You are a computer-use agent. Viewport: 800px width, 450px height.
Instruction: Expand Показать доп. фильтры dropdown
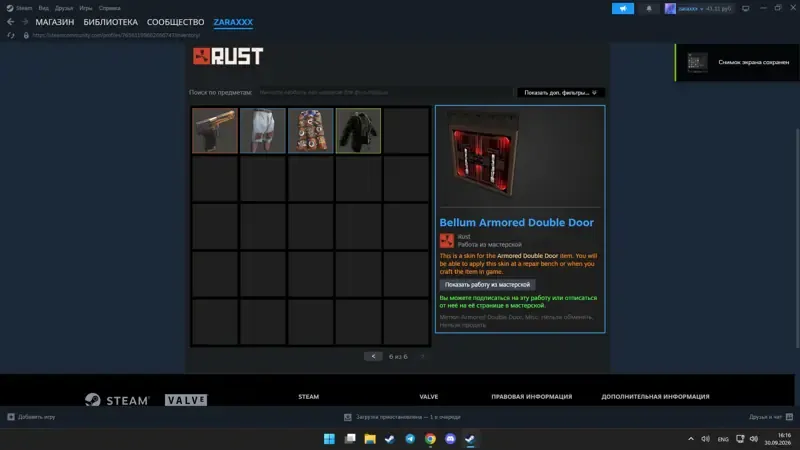tap(561, 92)
